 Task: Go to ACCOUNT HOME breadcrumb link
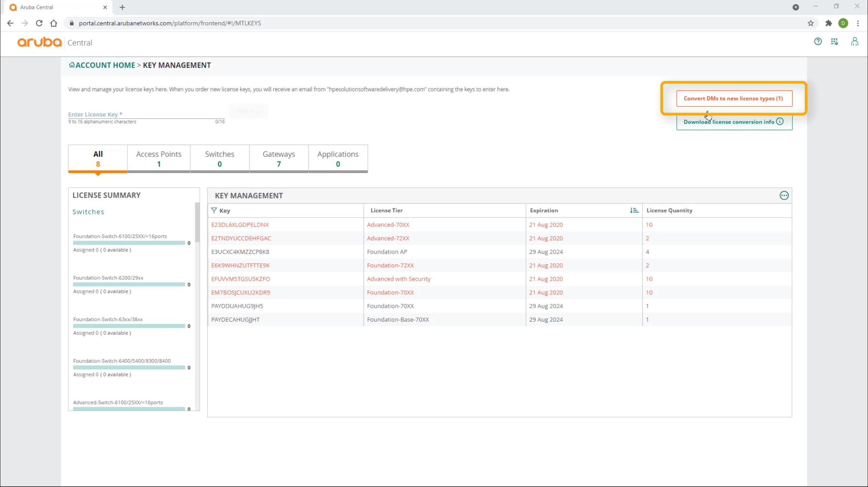click(105, 65)
